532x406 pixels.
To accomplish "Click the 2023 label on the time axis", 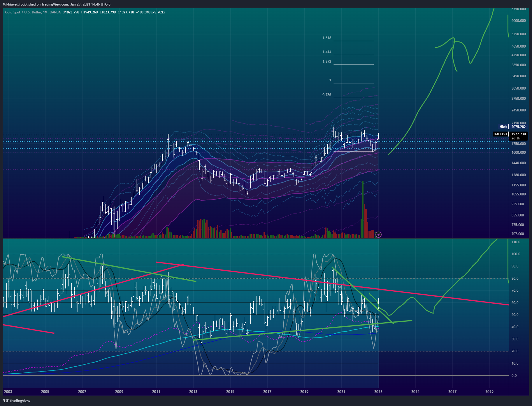I will pyautogui.click(x=378, y=391).
